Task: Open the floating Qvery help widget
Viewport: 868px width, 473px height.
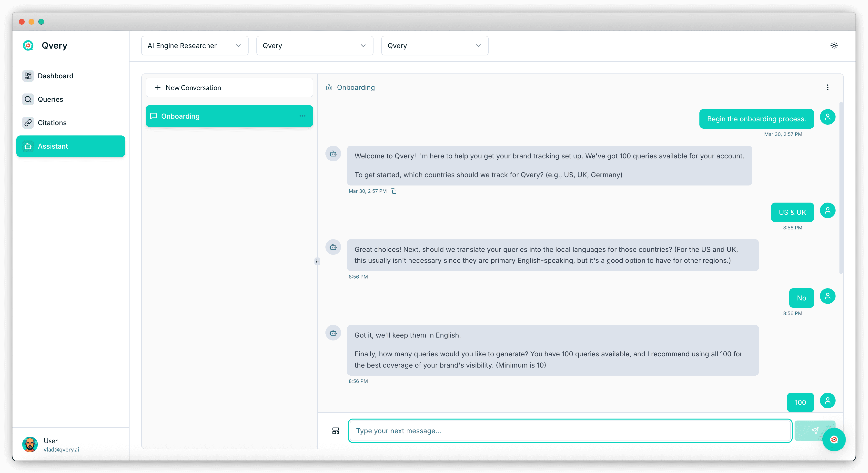Action: point(834,439)
